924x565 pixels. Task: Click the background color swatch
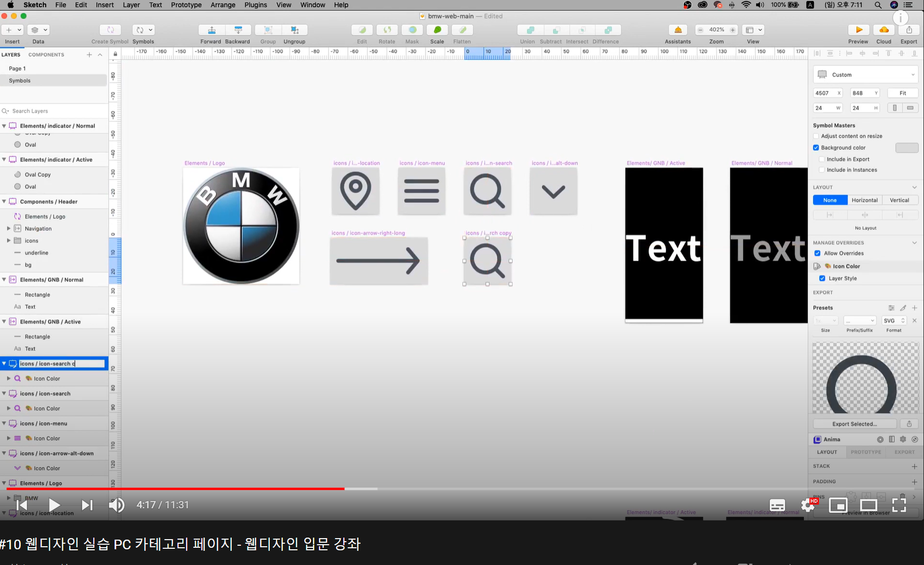[x=907, y=148]
